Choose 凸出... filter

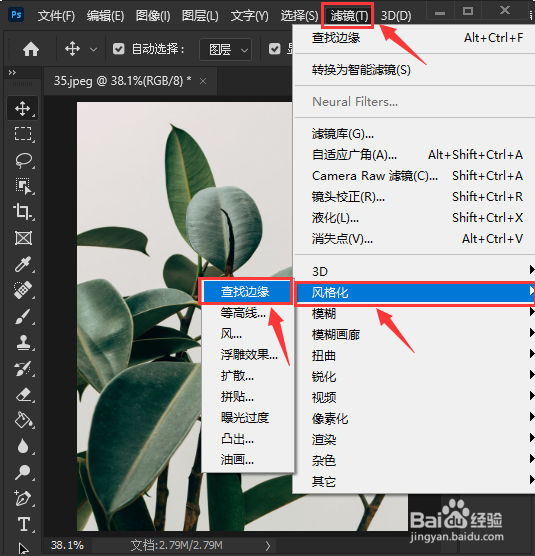click(x=248, y=439)
